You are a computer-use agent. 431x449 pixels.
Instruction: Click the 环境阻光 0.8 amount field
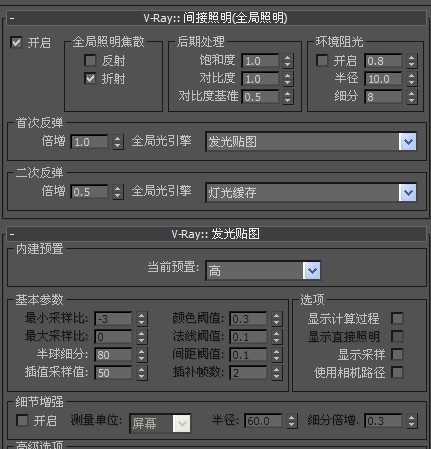pos(383,61)
